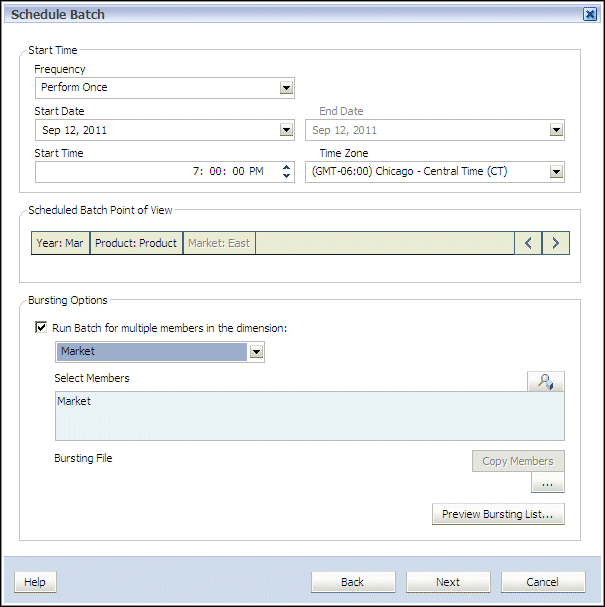The image size is (605, 607).
Task: Click the bursting file browse ellipsis button
Action: 546,484
